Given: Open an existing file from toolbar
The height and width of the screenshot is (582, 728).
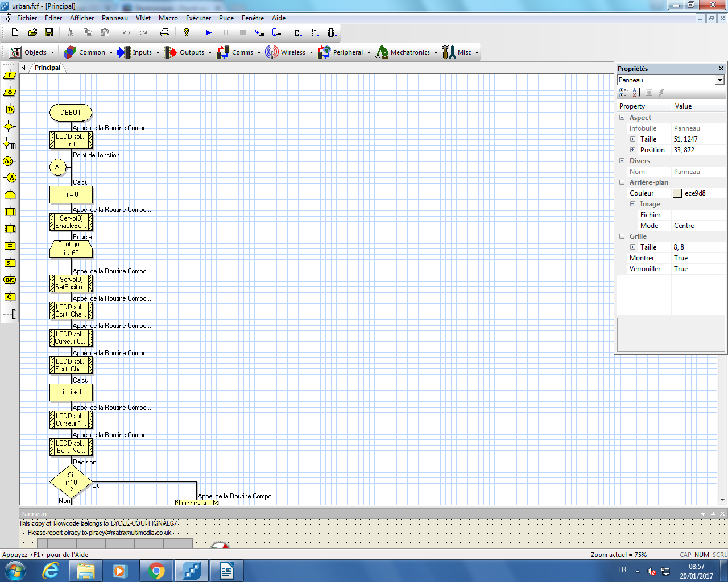Looking at the screenshot, I should pos(32,32).
